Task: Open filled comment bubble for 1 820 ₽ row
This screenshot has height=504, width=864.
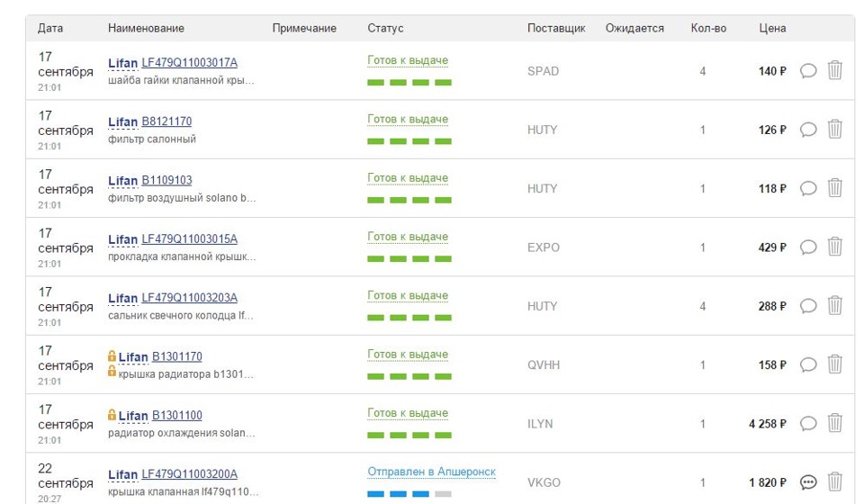Action: point(808,482)
